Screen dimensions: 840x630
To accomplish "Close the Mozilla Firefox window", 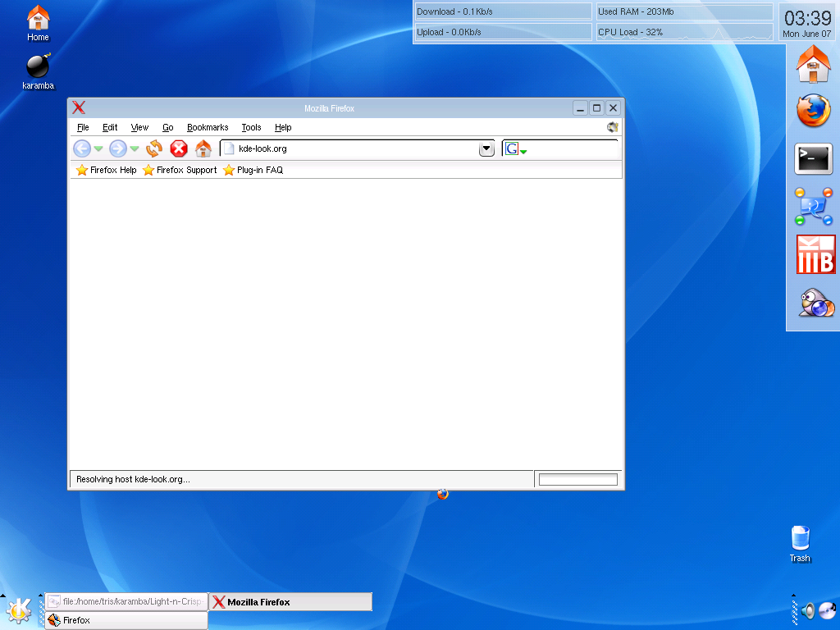I will (614, 108).
